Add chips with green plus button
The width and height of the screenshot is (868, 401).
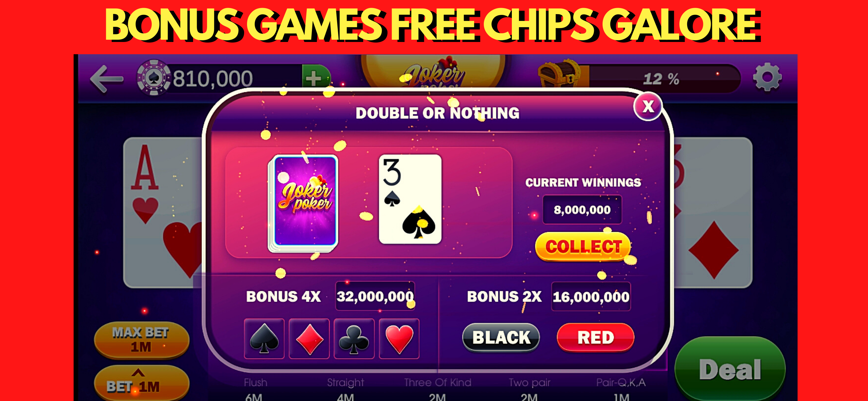(x=315, y=78)
